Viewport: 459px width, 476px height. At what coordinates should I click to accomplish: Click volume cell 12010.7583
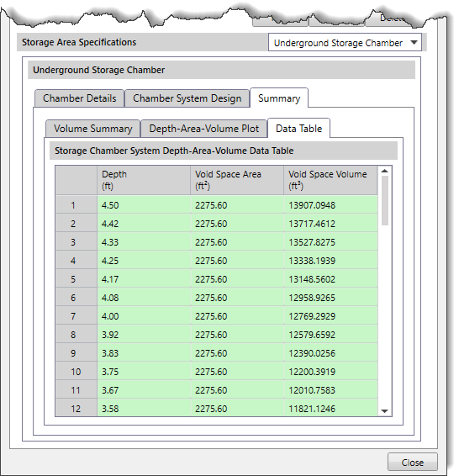330,390
